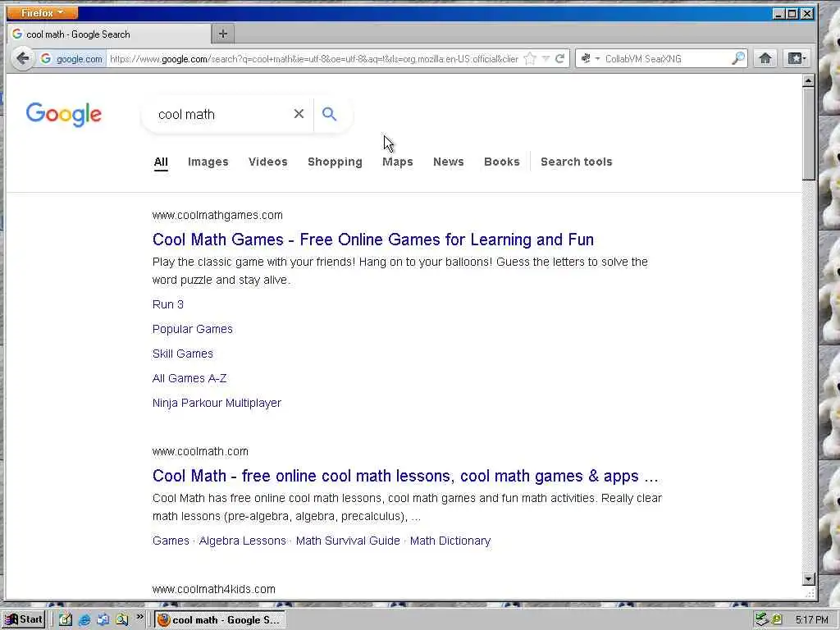840x630 pixels.
Task: Click the Google logo
Action: [x=64, y=114]
